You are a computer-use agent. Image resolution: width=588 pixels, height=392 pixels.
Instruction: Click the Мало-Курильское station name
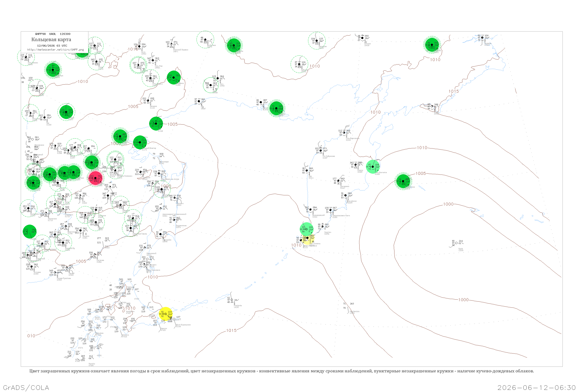tap(183, 325)
